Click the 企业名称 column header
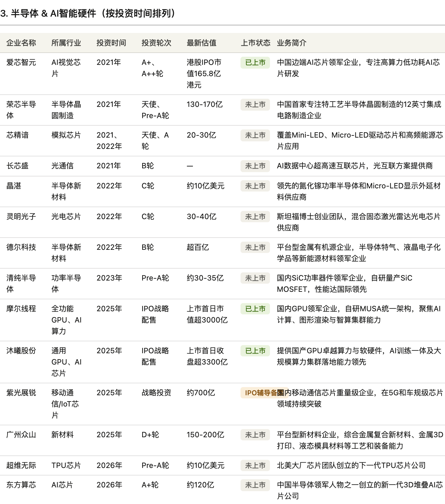445x504 pixels. tap(21, 43)
